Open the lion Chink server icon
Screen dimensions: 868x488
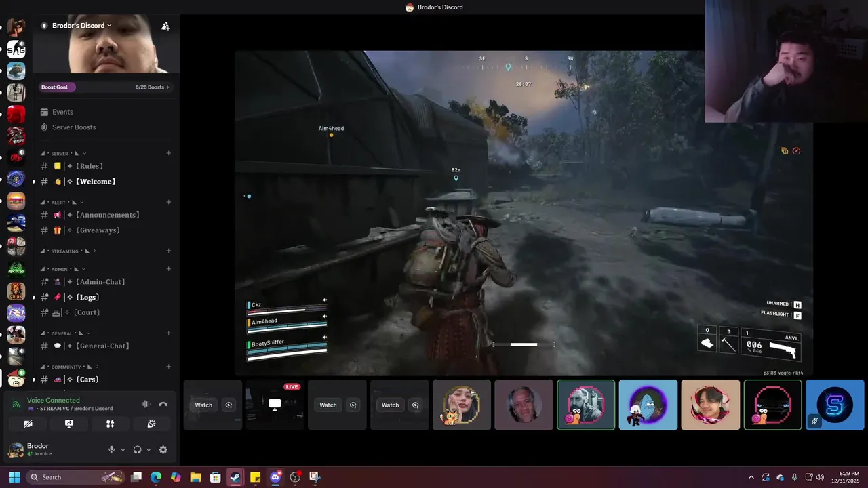click(16, 291)
